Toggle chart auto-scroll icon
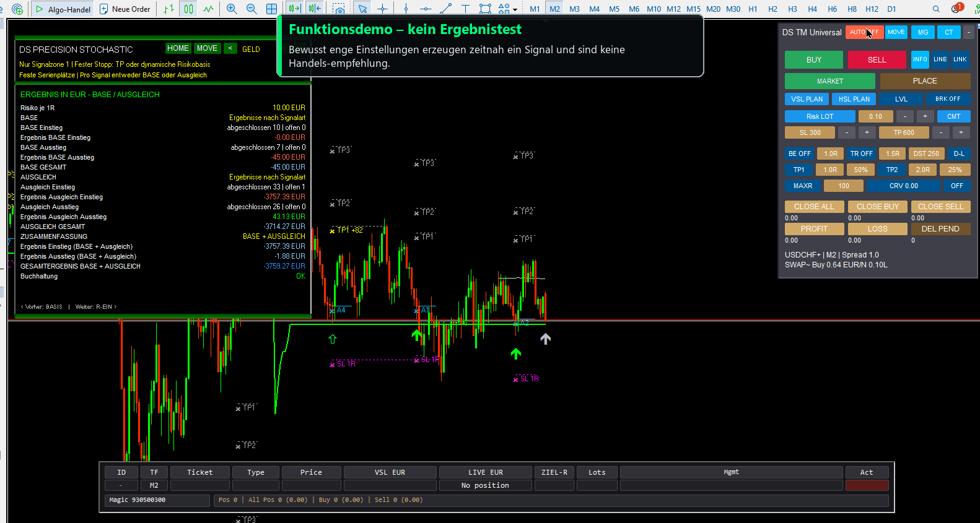 coord(295,9)
